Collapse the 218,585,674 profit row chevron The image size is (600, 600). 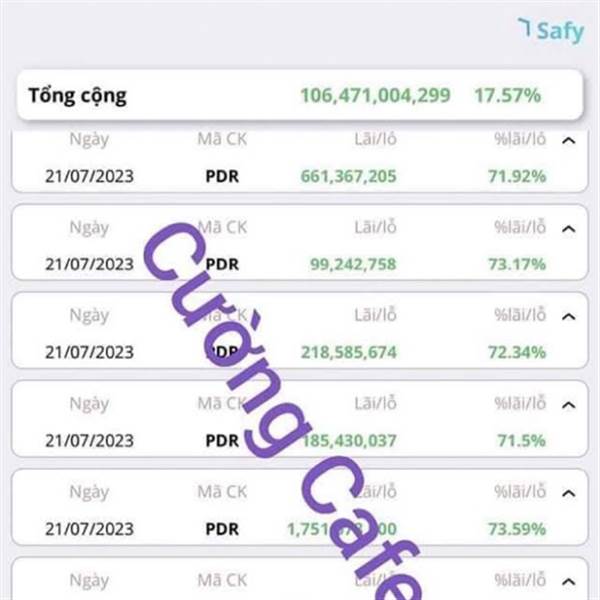[569, 317]
